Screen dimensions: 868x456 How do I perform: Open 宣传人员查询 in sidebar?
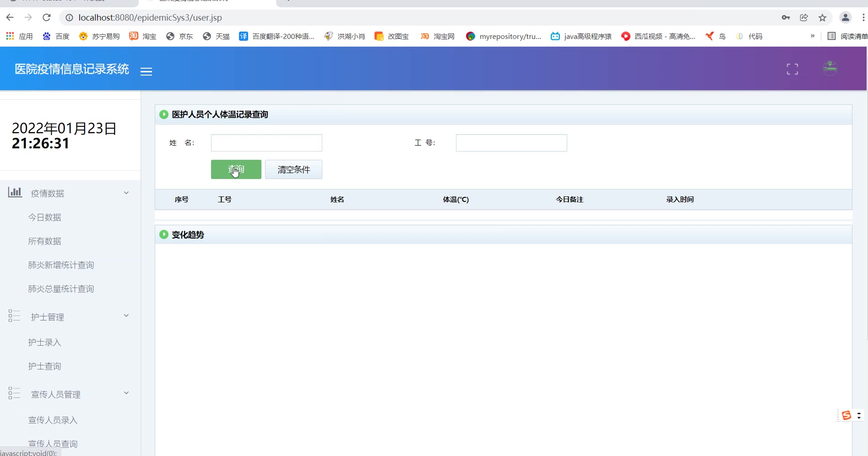[x=53, y=444]
